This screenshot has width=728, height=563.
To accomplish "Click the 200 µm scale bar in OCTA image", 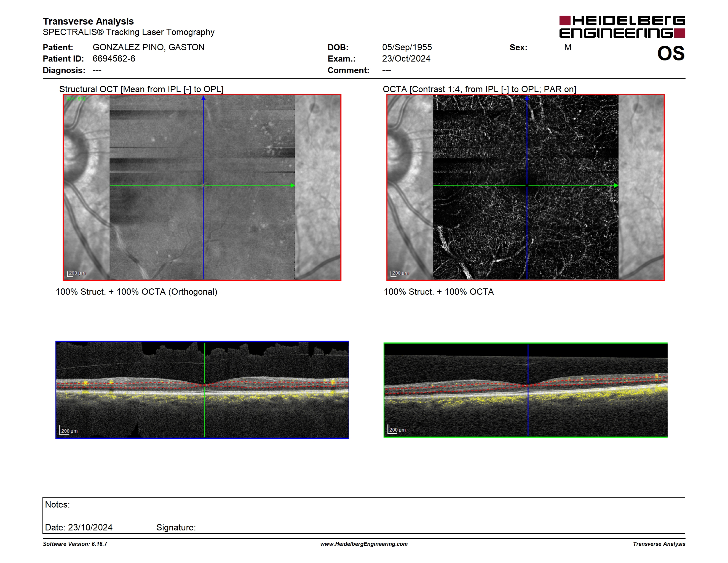I will [x=400, y=273].
